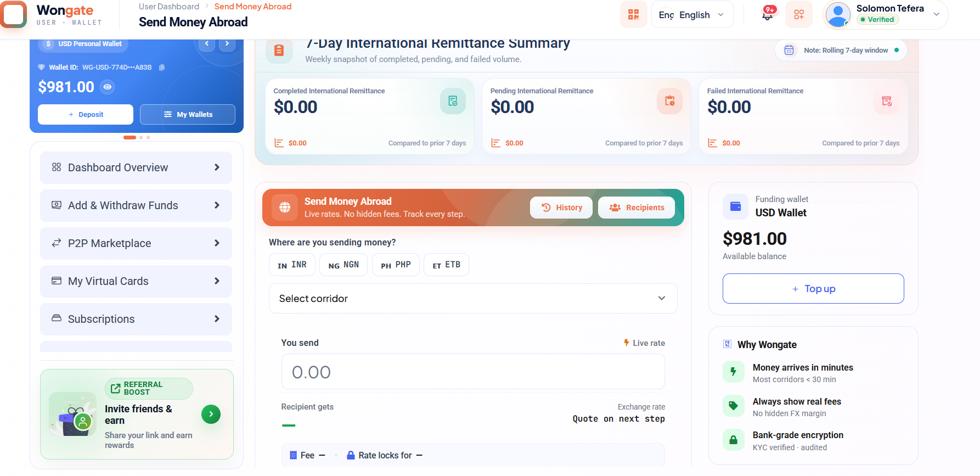Screen dimensions: 980x476
Task: Click the calendar icon in rolling window note
Action: click(789, 51)
